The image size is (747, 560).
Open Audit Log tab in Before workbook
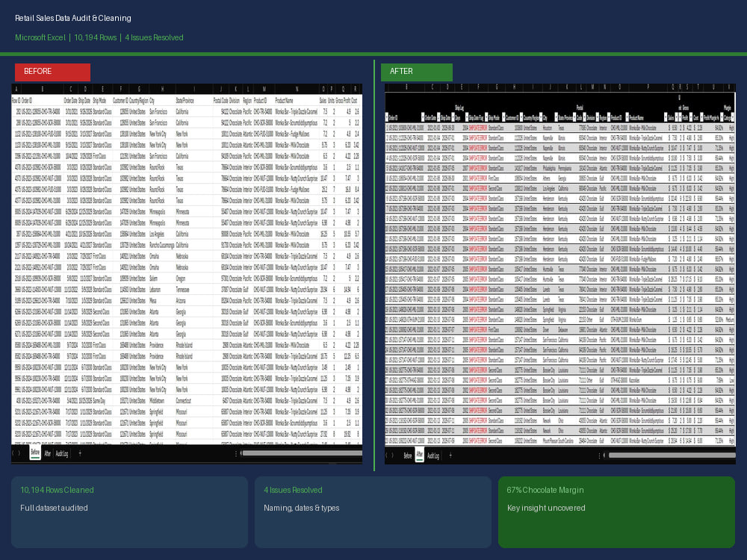tap(62, 453)
